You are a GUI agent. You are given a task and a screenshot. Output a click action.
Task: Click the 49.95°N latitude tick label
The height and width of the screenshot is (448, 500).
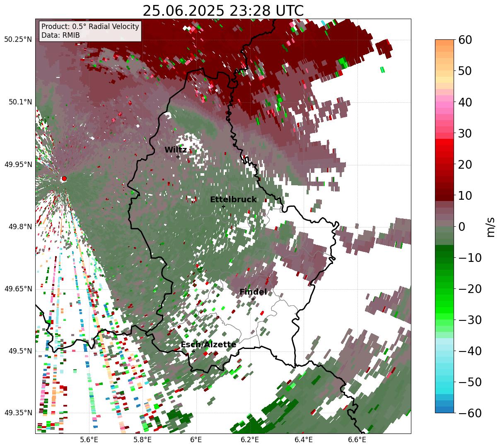coord(18,165)
